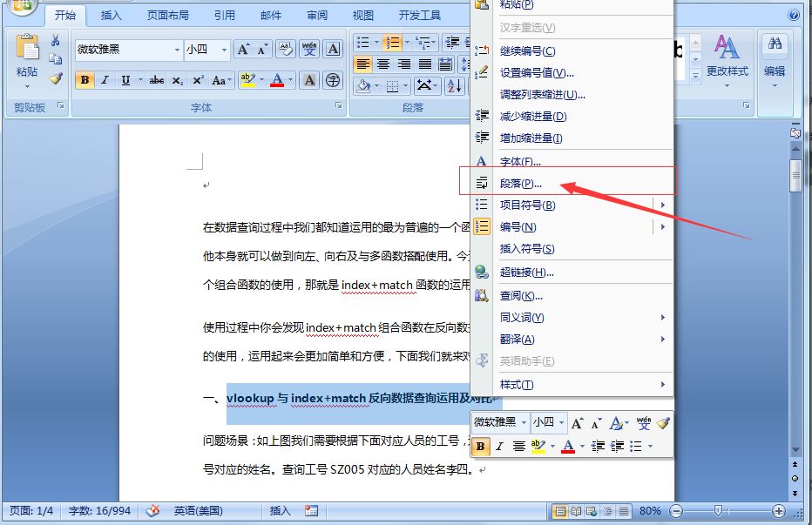Shrink font size in the ribbon

[262, 50]
